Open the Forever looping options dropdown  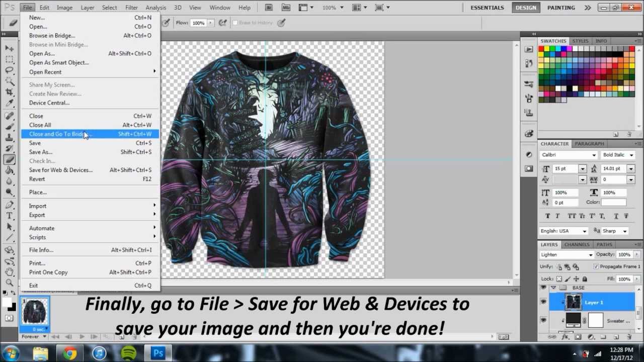pos(45,336)
